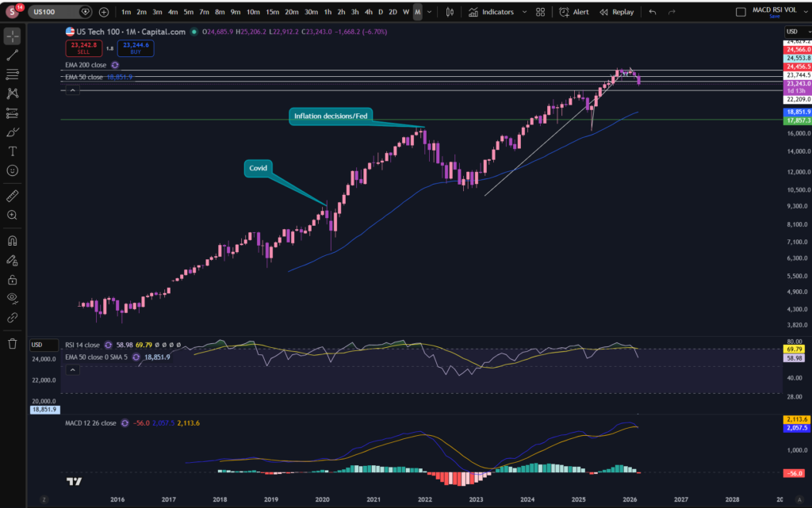The image size is (812, 508).
Task: Delete drawings with the trash icon
Action: [x=13, y=343]
